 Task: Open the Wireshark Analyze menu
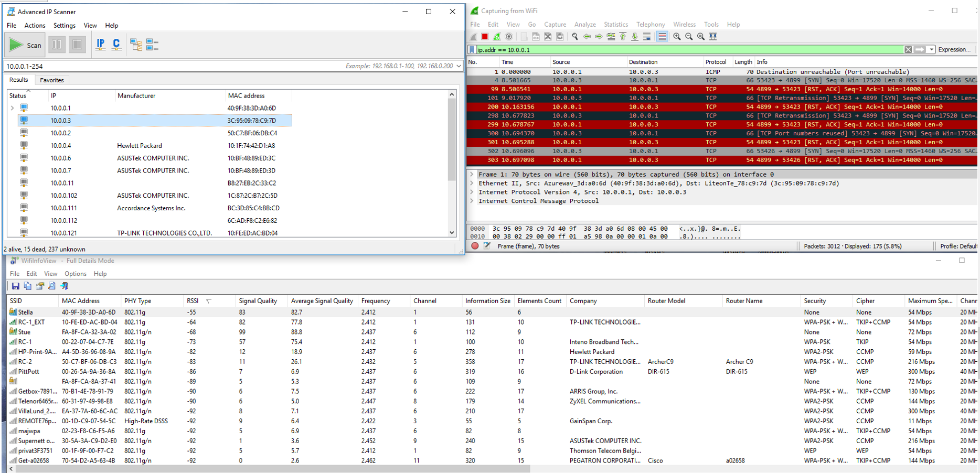(585, 25)
